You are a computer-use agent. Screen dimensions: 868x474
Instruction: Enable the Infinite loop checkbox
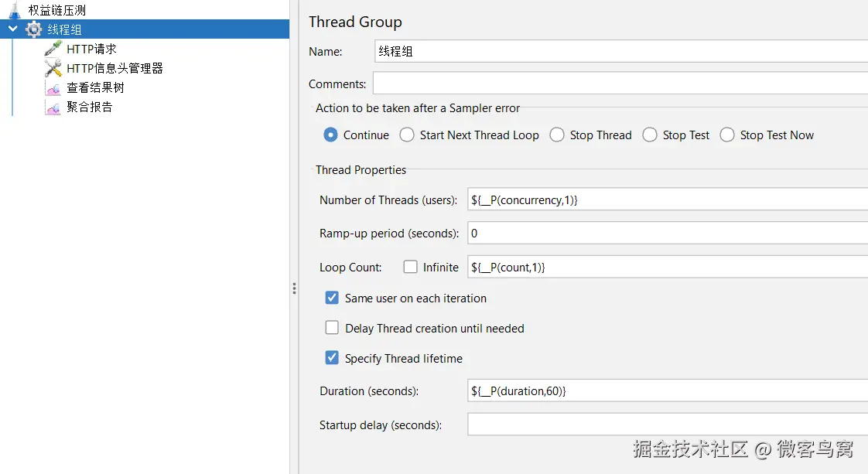411,267
